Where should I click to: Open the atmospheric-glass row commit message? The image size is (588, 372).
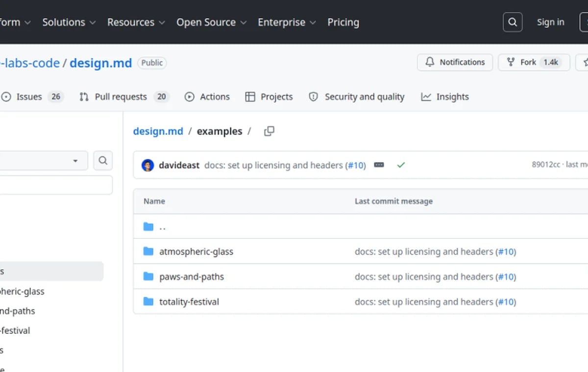click(424, 252)
